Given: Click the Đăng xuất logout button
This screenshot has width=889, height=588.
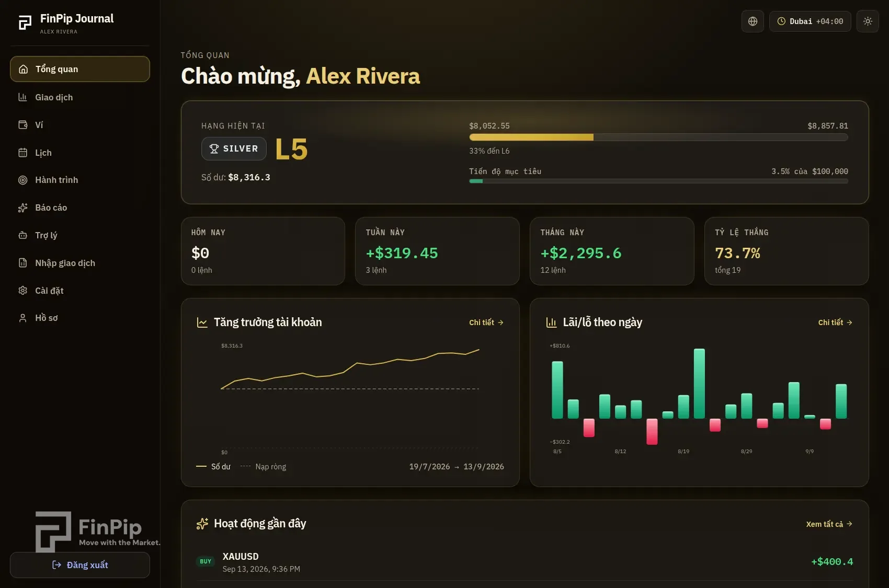Looking at the screenshot, I should pyautogui.click(x=80, y=565).
